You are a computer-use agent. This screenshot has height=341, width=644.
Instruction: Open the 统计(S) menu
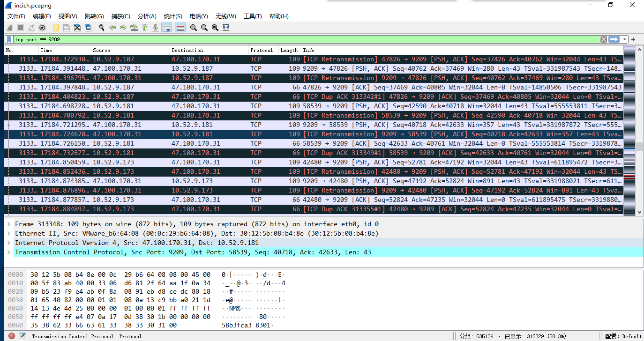(172, 16)
